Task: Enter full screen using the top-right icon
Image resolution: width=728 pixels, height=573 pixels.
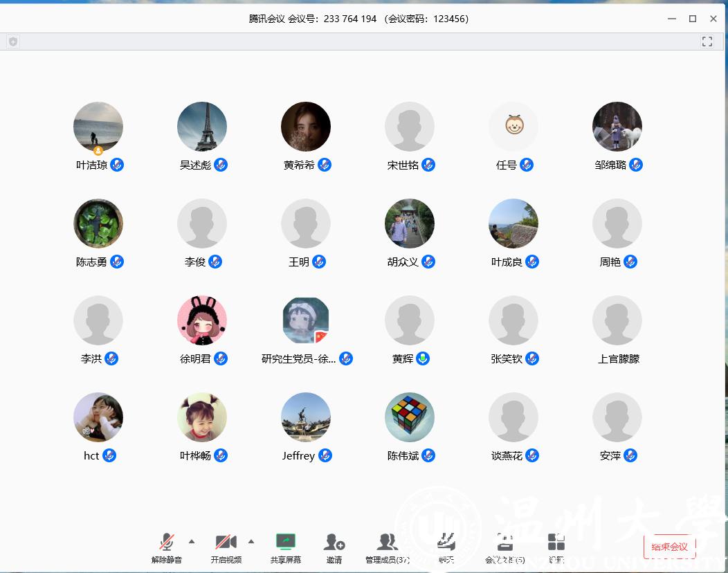Action: click(707, 42)
